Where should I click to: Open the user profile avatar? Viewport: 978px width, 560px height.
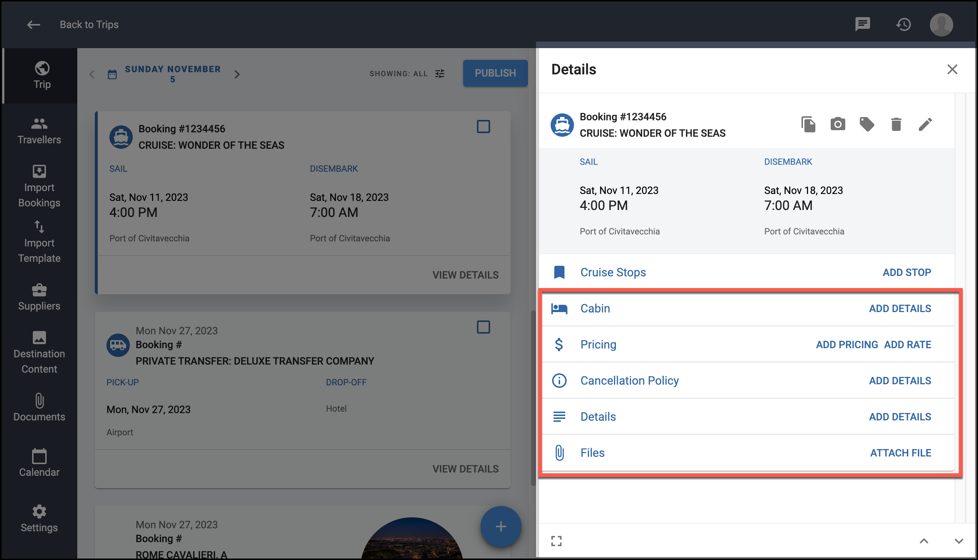pos(941,25)
